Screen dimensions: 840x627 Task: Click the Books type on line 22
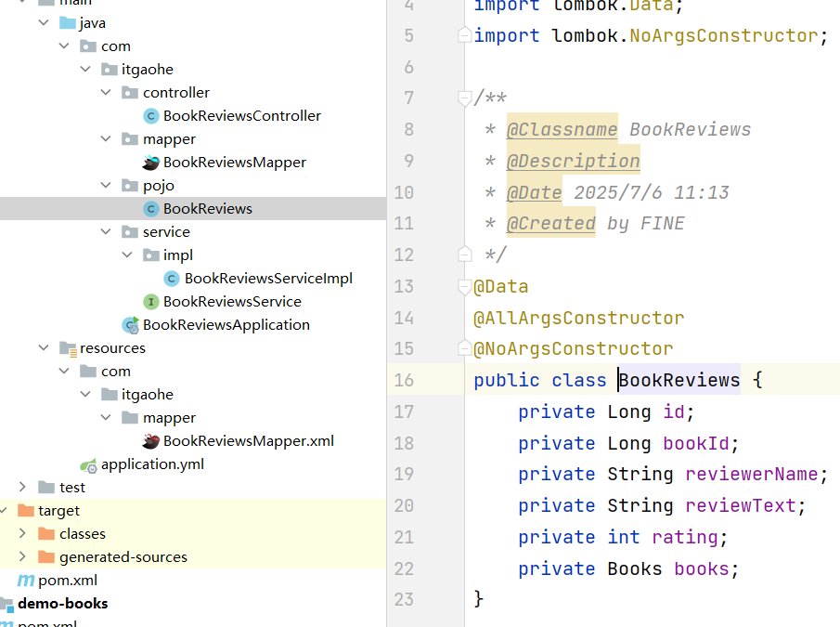pyautogui.click(x=635, y=569)
